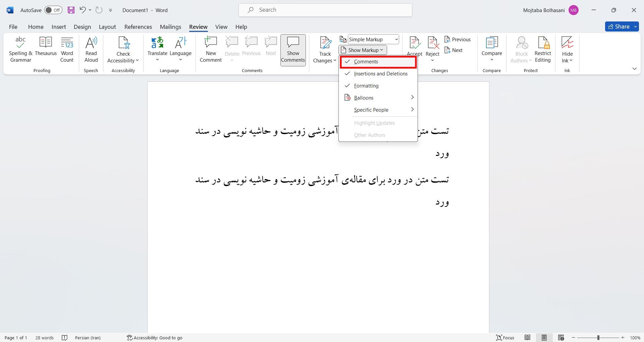
Task: Open the Simple Markup dropdown
Action: [x=372, y=39]
